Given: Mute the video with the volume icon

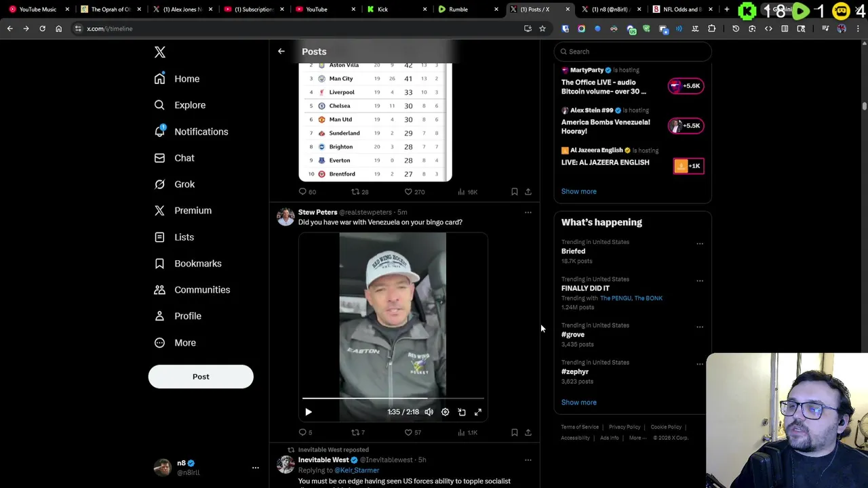Looking at the screenshot, I should point(429,412).
